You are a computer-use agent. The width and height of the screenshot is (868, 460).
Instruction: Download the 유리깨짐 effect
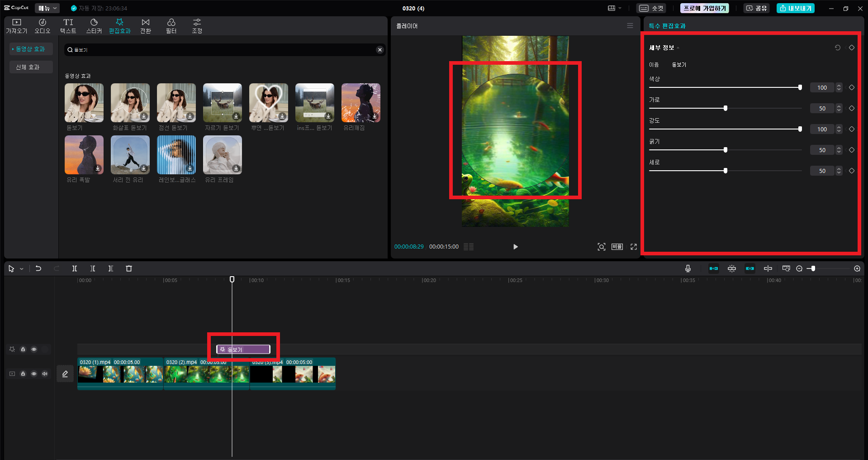tap(375, 116)
